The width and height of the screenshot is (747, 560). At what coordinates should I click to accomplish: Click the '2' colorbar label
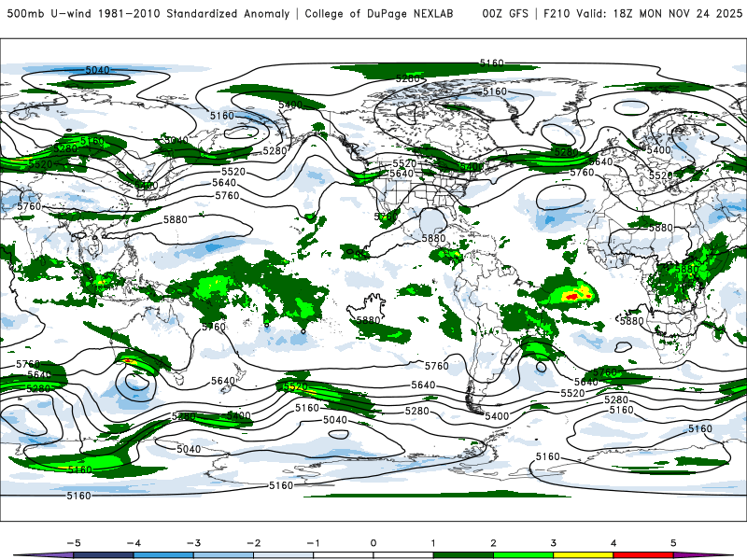click(x=493, y=543)
